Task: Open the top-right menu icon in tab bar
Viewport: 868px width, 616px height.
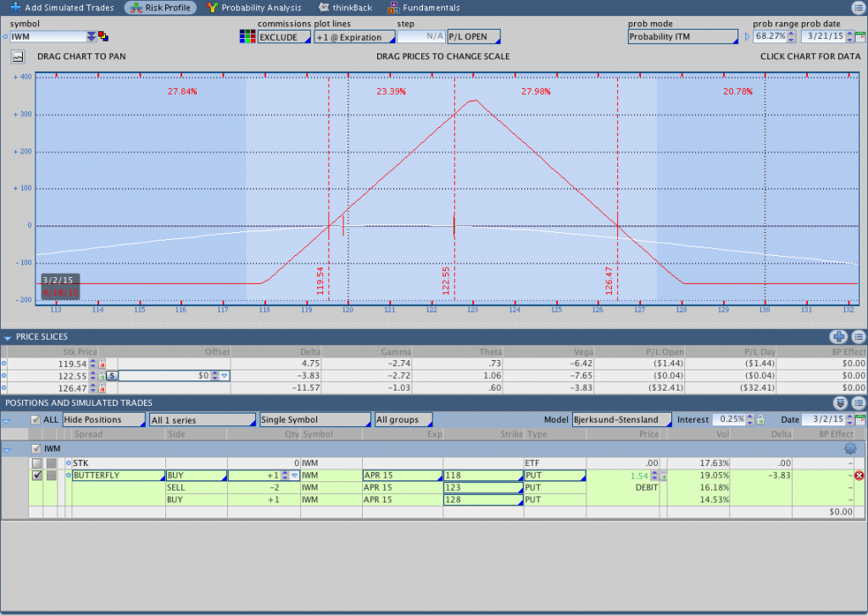Action: [858, 8]
